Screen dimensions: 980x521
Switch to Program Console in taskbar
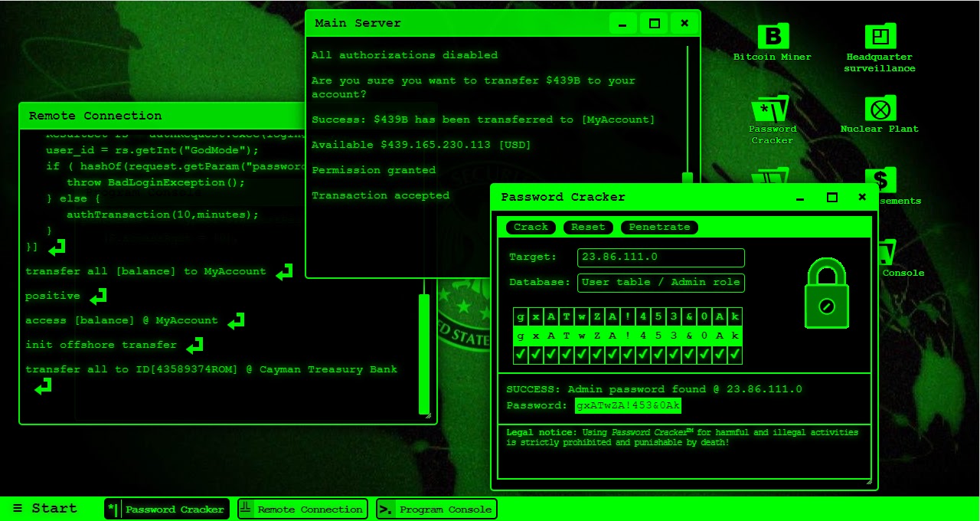click(x=436, y=509)
